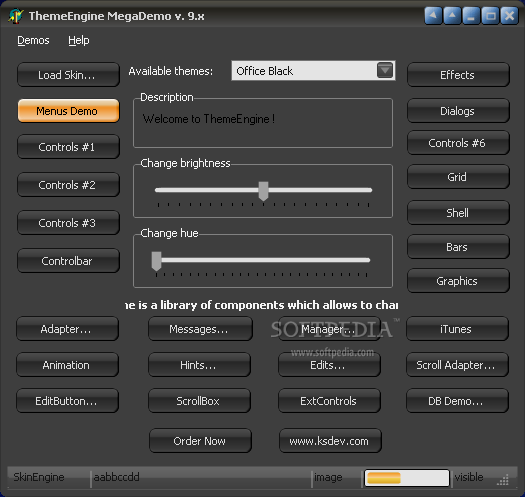Click the Welcome to ThemeEngine description text
Image resolution: width=525 pixels, height=497 pixels.
tap(209, 119)
